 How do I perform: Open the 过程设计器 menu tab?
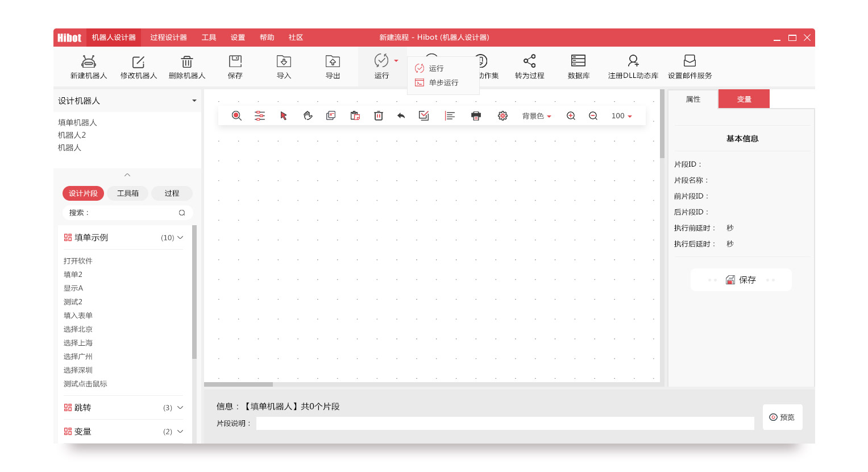[x=168, y=38]
